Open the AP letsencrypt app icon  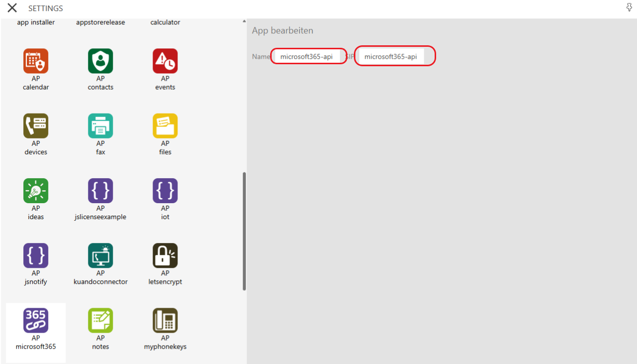click(x=165, y=256)
